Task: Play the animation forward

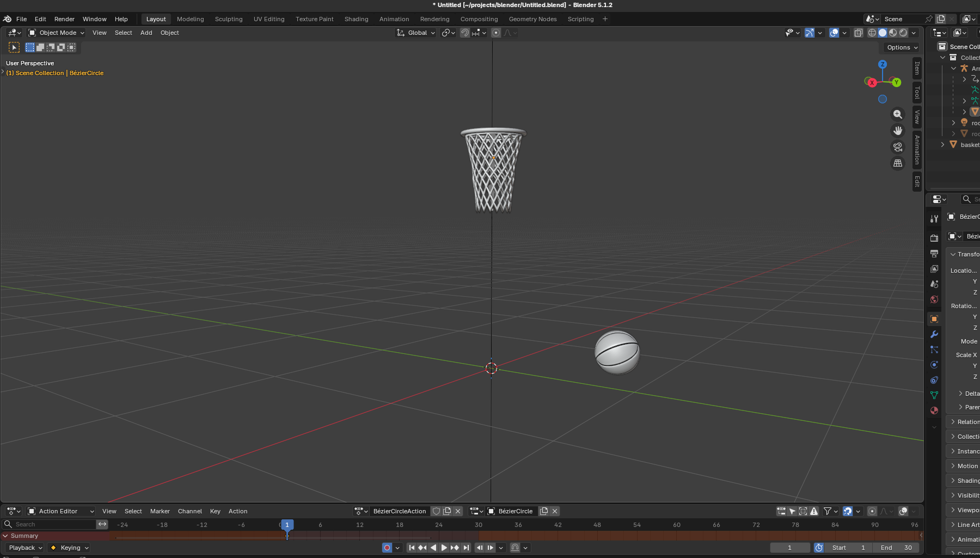Action: pos(444,548)
